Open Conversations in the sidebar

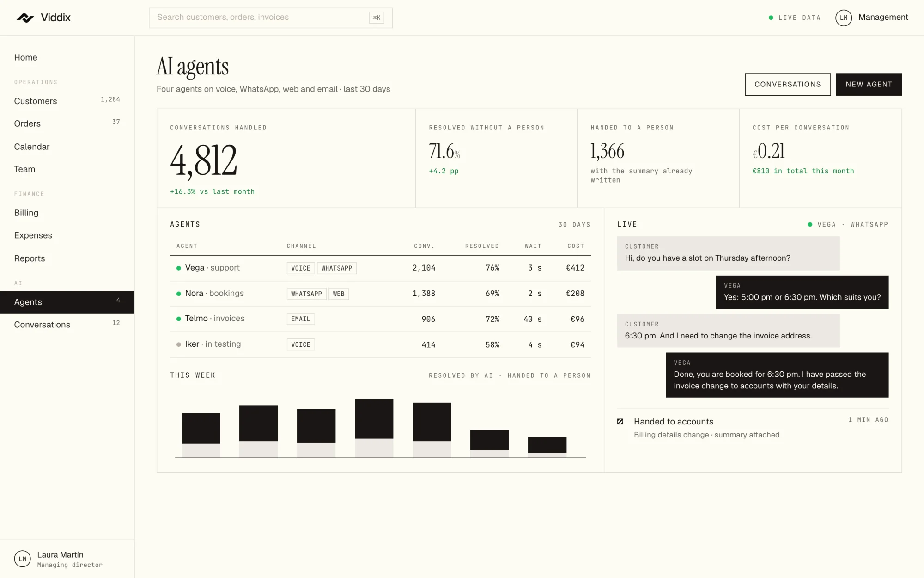(x=67, y=325)
